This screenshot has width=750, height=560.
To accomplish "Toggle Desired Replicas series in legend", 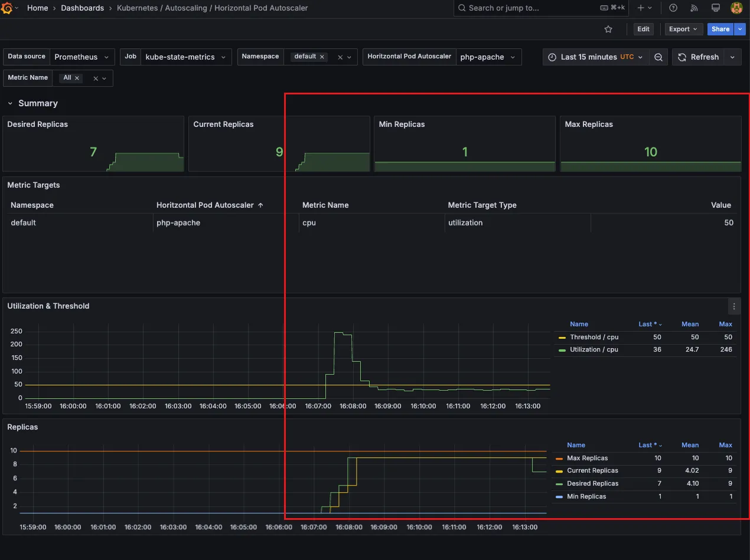I will 592,484.
